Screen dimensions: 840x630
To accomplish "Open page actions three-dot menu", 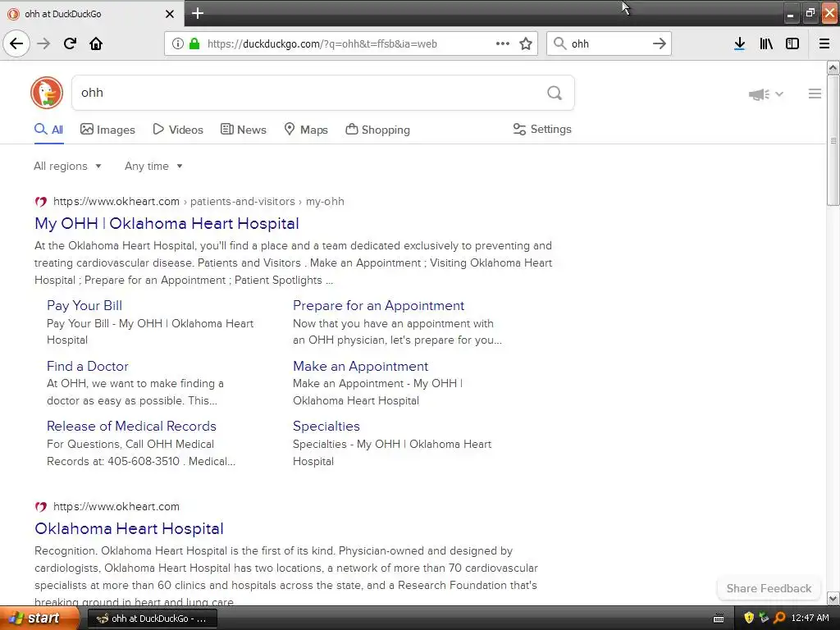I will click(503, 43).
